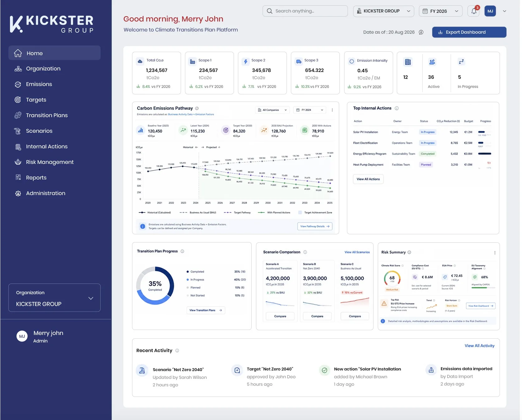Image resolution: width=522 pixels, height=420 pixels.
Task: Click the Scope 2 lightning icon
Action: (246, 62)
